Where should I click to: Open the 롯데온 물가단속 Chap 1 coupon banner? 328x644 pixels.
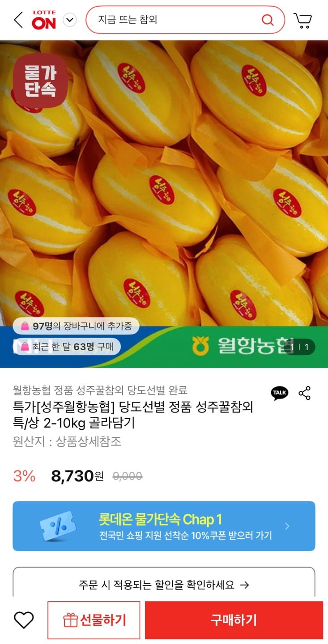coord(164,526)
